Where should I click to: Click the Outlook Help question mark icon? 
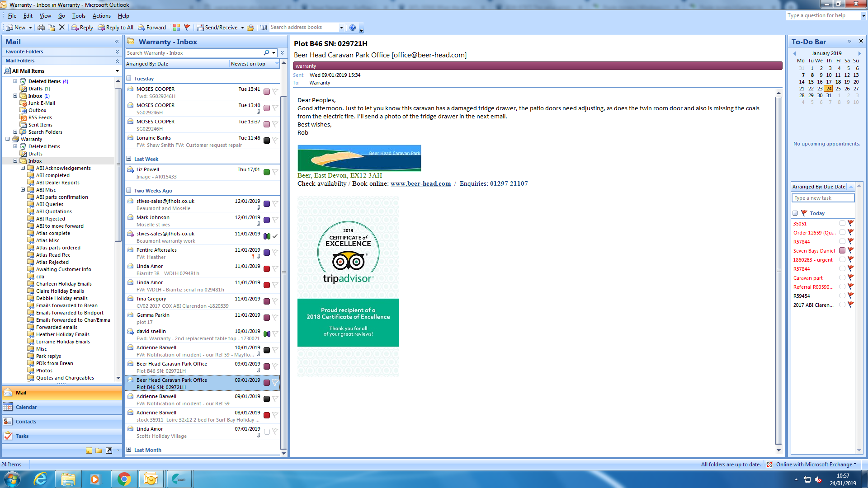(353, 28)
